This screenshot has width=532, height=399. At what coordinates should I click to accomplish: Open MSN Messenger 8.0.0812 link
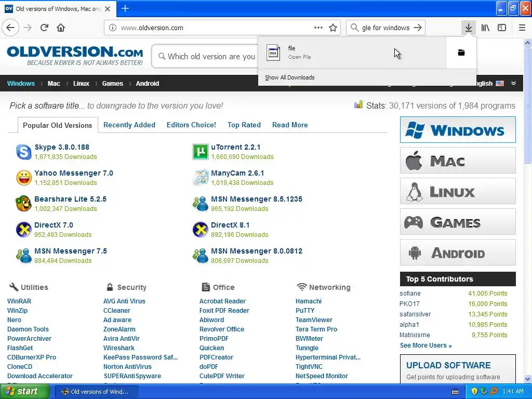click(257, 251)
